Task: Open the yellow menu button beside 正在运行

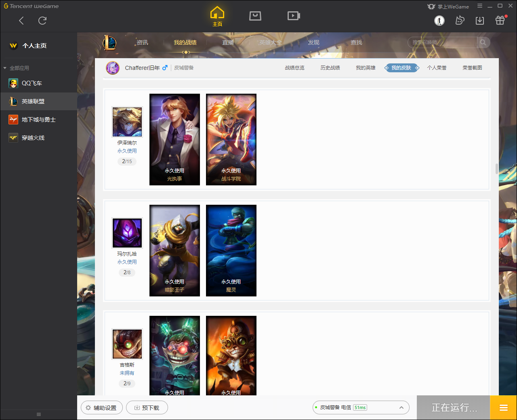Action: (503, 408)
